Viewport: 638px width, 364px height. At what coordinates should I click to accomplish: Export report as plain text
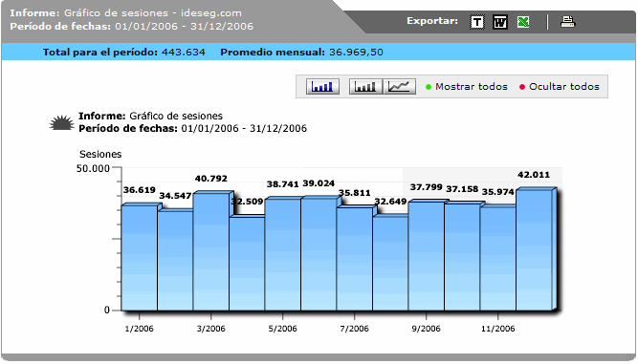477,22
